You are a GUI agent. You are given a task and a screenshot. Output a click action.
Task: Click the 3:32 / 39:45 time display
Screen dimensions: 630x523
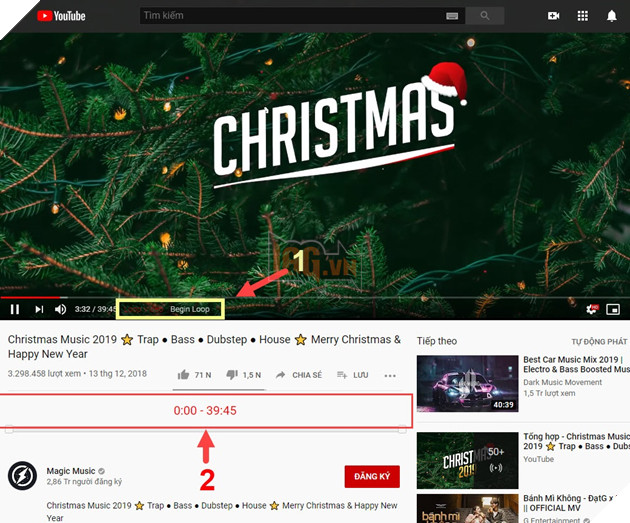click(95, 309)
